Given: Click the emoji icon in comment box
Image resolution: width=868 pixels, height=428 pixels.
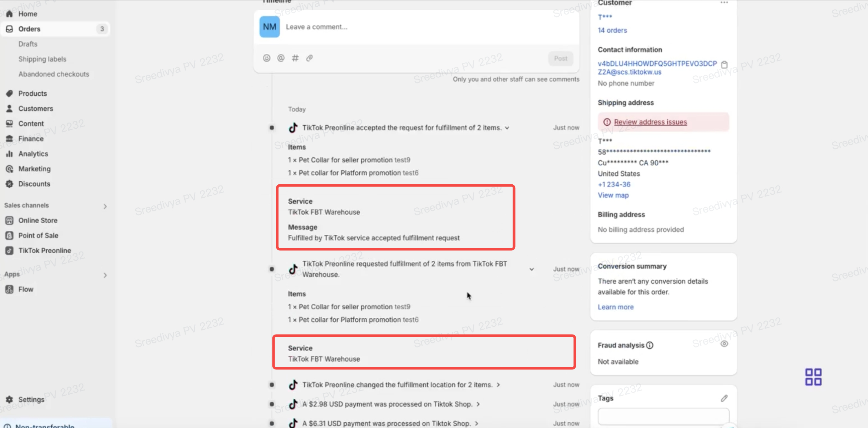Looking at the screenshot, I should tap(266, 58).
